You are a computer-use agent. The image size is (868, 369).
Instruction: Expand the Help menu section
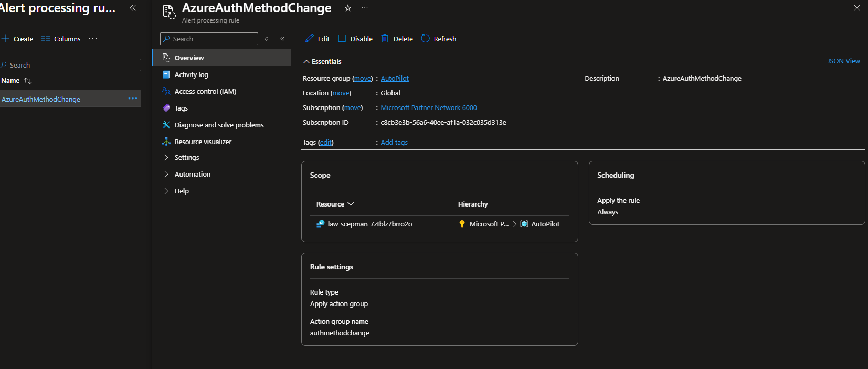click(166, 191)
